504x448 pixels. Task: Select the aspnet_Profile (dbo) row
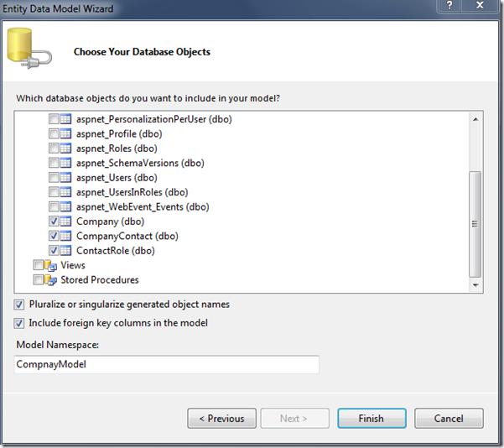point(119,133)
